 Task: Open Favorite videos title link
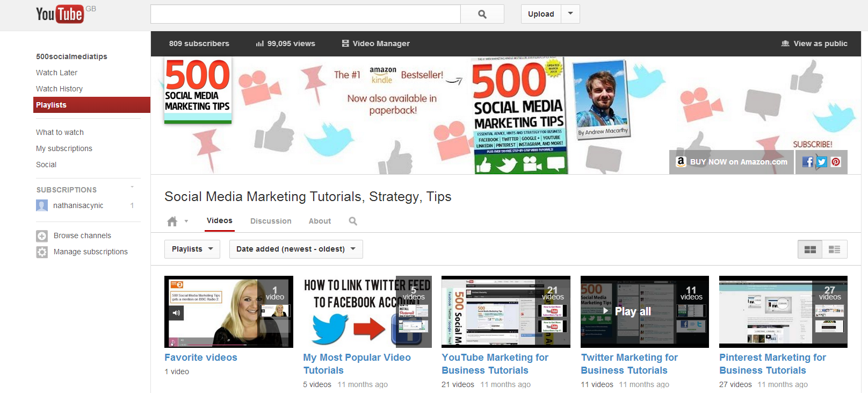click(201, 358)
